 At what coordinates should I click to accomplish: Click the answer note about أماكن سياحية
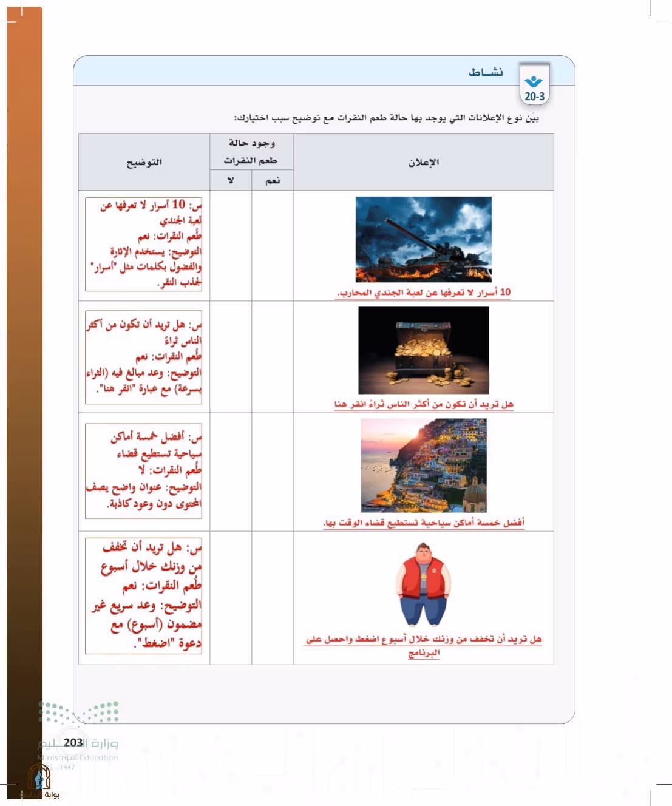point(143,471)
